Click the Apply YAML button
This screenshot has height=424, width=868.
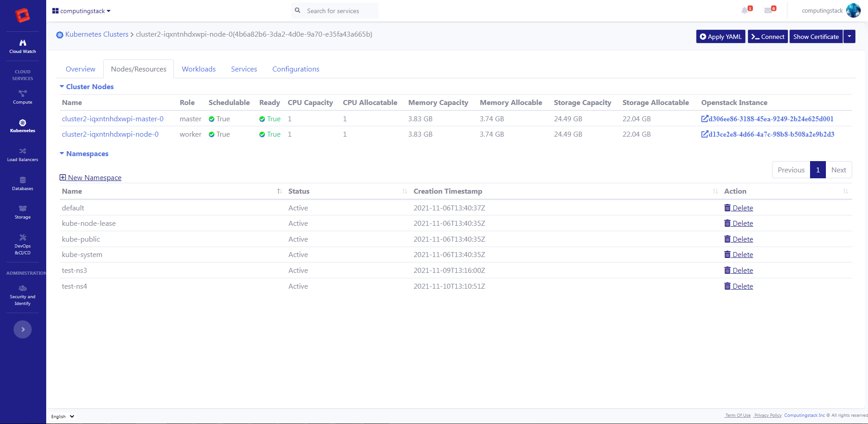click(721, 37)
